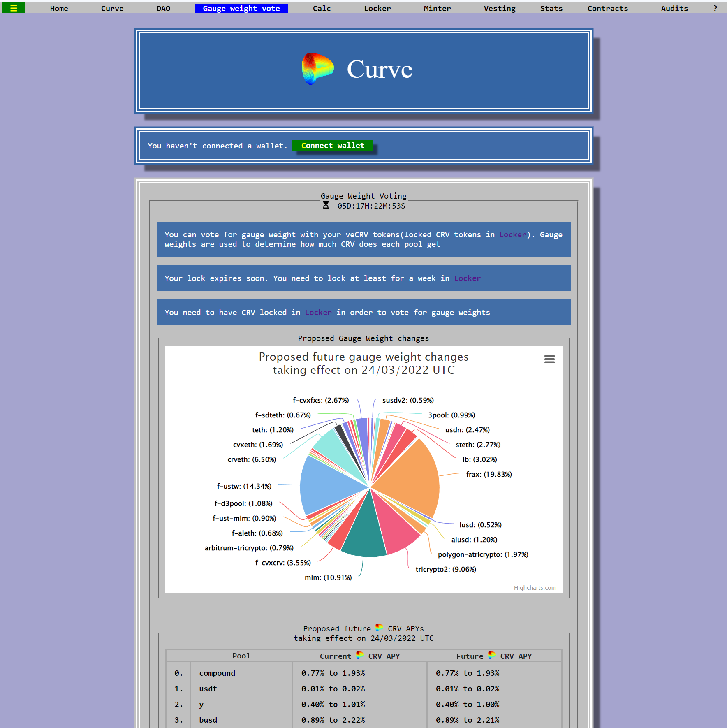Click y pool's current APY 0.40% to 1.01%
Viewport: 727px width, 728px height.
333,704
